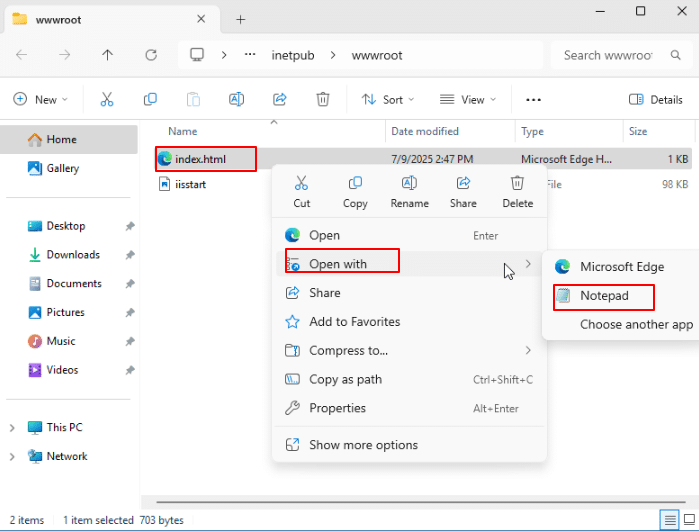This screenshot has height=531, width=699.
Task: Choose Open with in the context menu
Action: 409,264
